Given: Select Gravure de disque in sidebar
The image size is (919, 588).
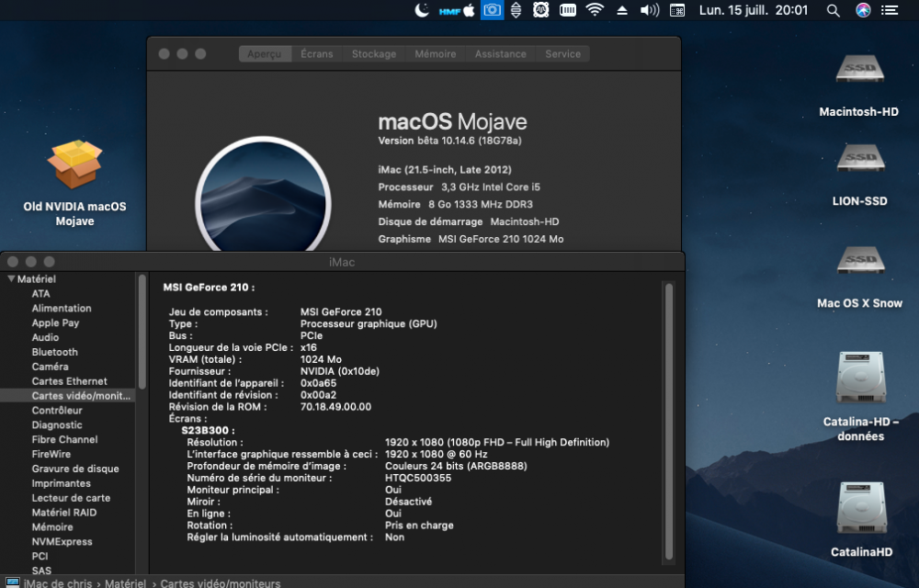Looking at the screenshot, I should (75, 469).
